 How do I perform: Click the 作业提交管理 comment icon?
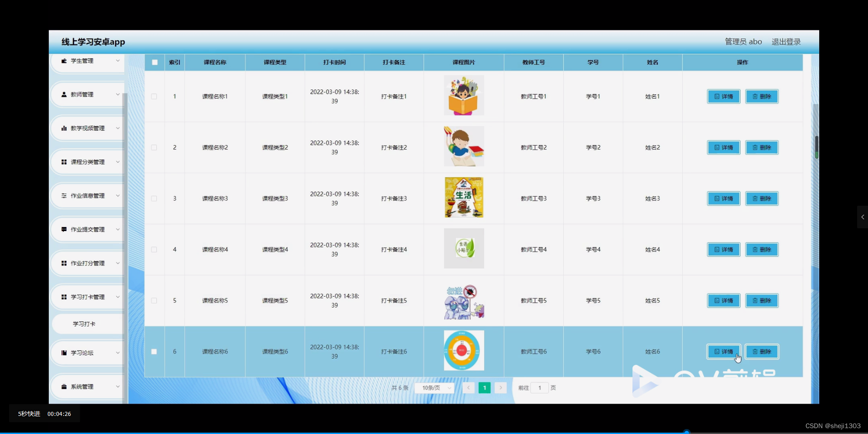pyautogui.click(x=63, y=229)
